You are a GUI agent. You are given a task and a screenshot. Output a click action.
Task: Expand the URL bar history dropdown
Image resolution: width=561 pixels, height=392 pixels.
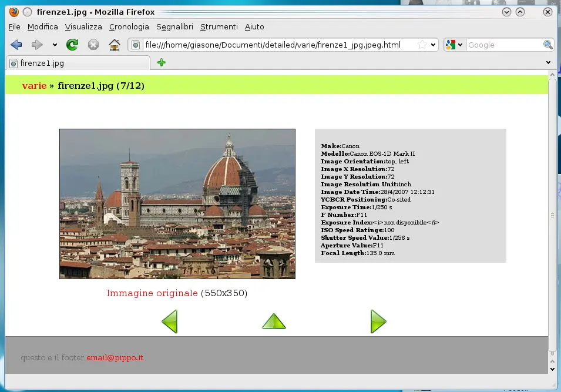[x=434, y=45]
